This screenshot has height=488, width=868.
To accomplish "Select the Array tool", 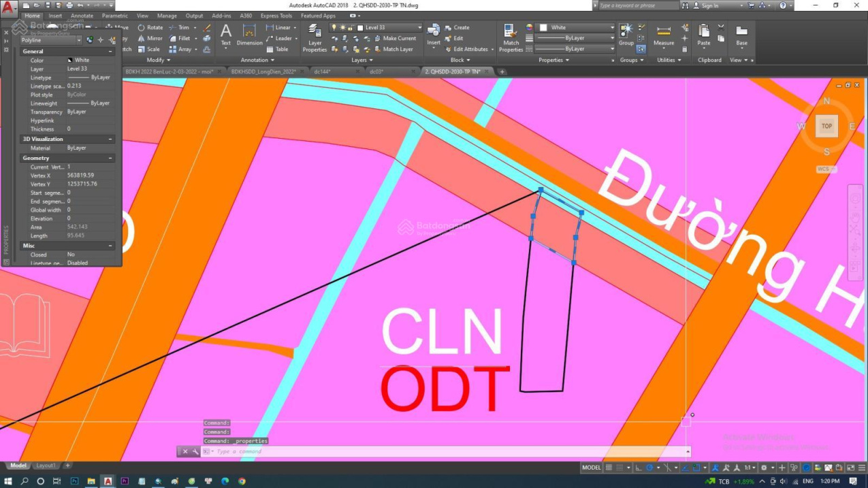I will click(x=181, y=49).
